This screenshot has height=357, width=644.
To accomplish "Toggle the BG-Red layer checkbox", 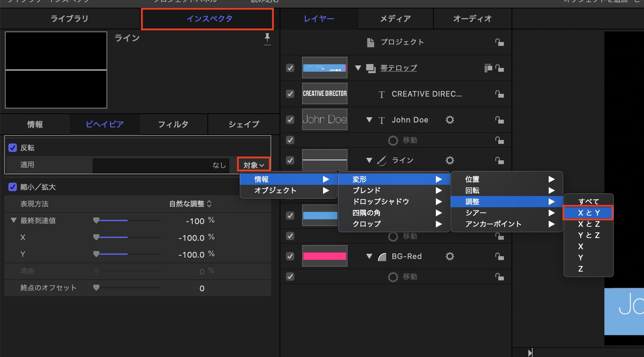I will click(290, 256).
